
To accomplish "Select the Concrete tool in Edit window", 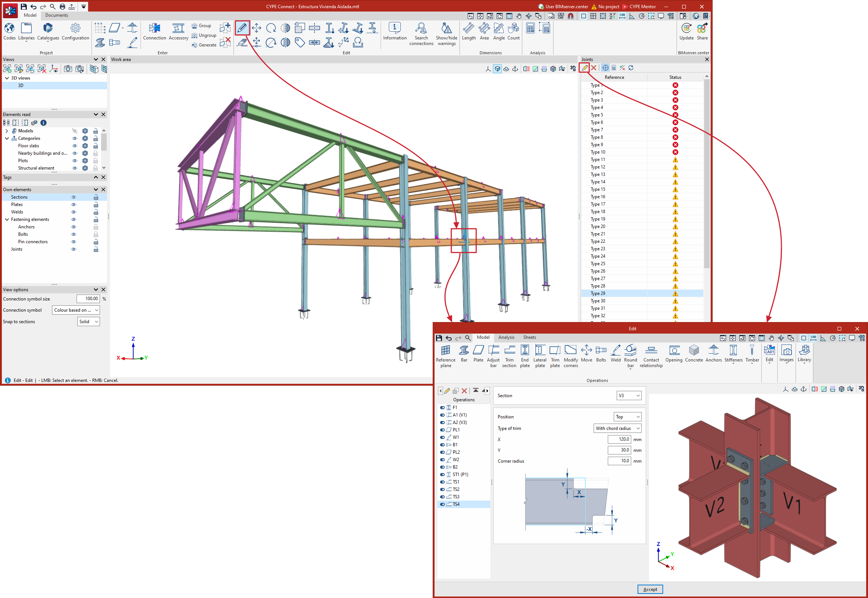I will click(x=694, y=354).
